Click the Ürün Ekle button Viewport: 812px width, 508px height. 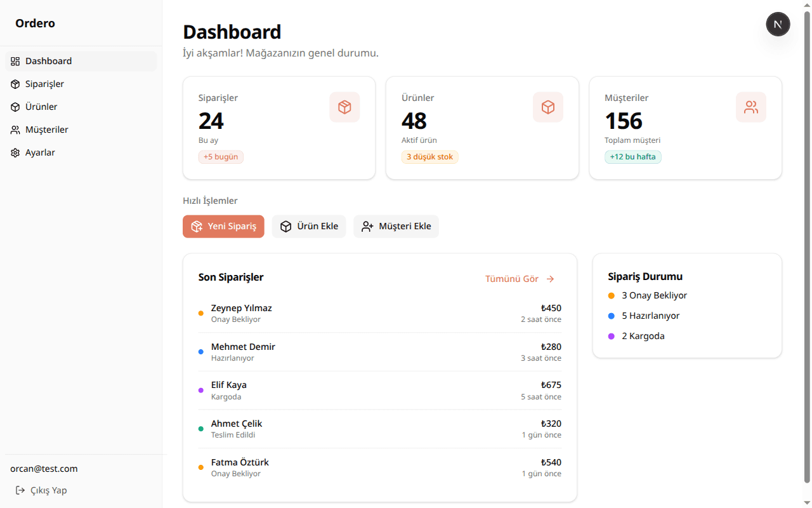309,227
